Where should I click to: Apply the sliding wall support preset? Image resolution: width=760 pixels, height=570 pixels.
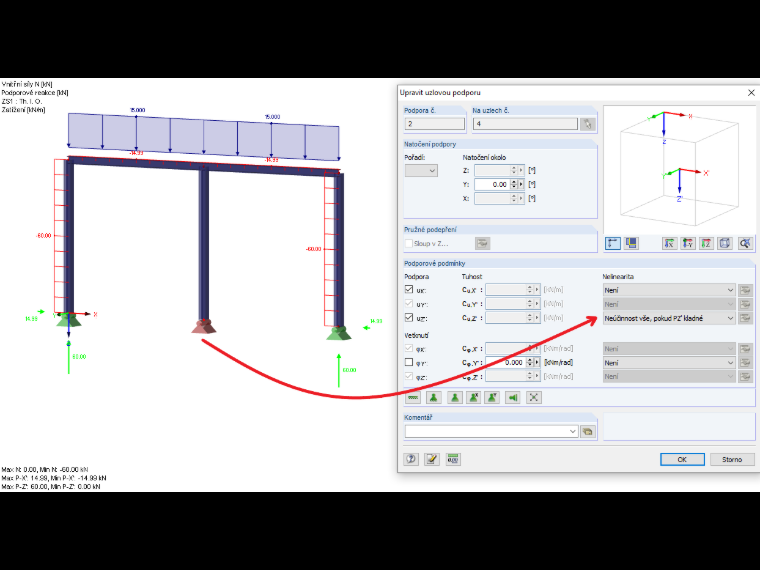(x=513, y=397)
